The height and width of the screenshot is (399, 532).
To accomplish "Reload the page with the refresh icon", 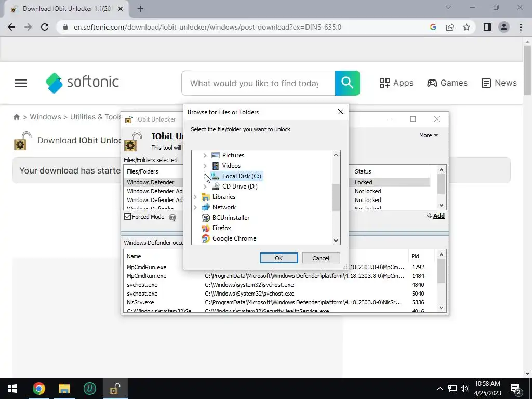I will coord(45,27).
